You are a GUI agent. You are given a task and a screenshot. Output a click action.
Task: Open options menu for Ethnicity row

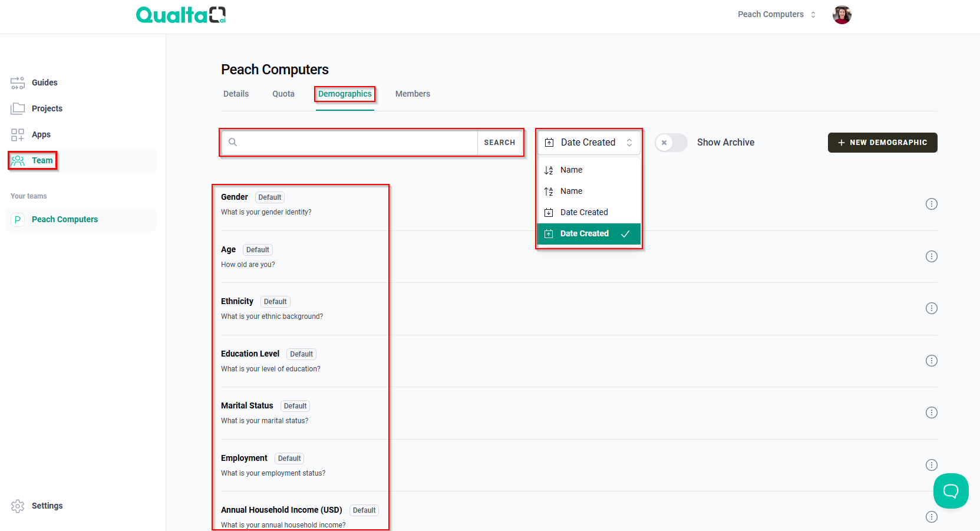(x=931, y=308)
